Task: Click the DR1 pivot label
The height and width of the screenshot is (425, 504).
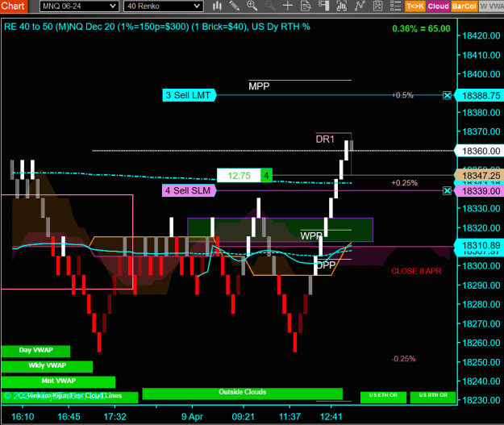Action: click(325, 140)
